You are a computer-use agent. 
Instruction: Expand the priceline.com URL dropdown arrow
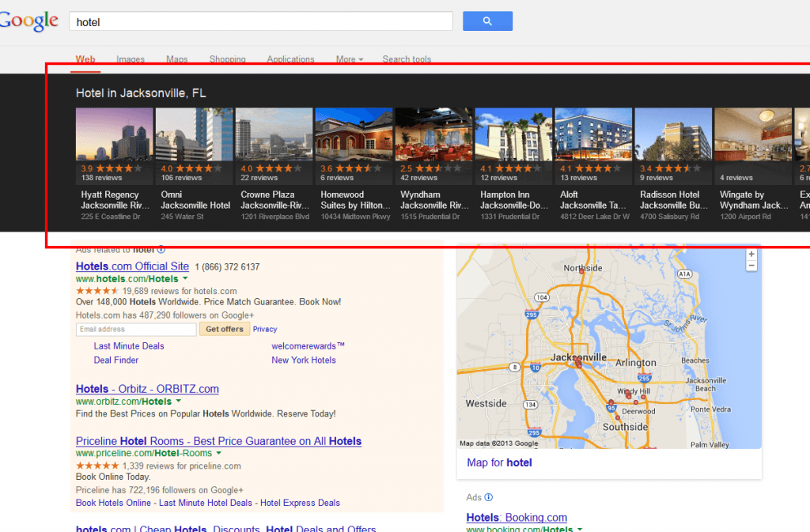click(218, 453)
